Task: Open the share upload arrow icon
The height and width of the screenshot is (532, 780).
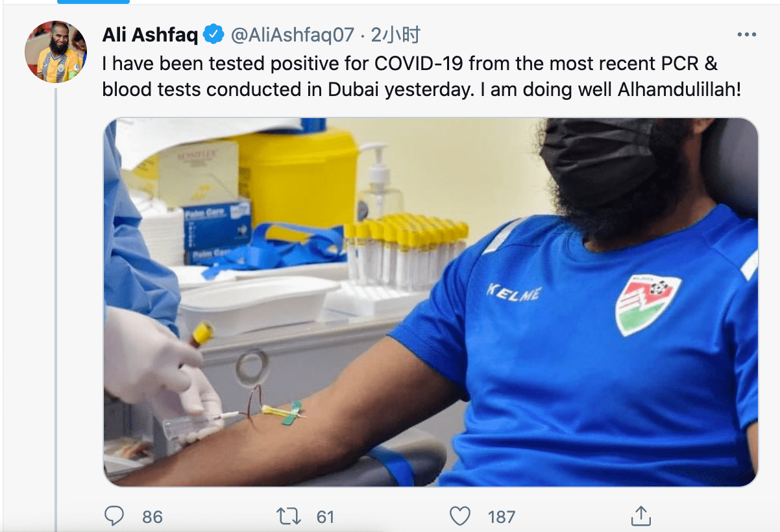Action: (x=640, y=516)
